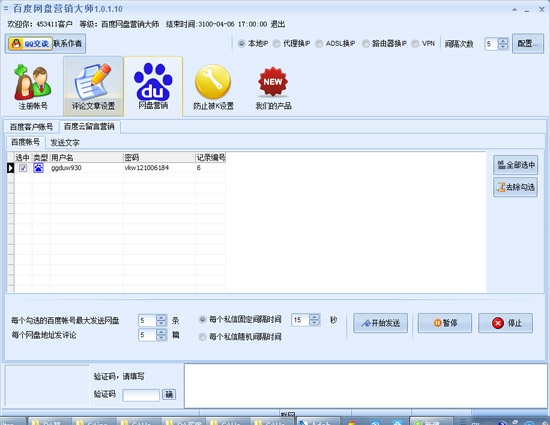Click the 联系作者 contact author label
Image resolution: width=550 pixels, height=425 pixels.
click(67, 43)
